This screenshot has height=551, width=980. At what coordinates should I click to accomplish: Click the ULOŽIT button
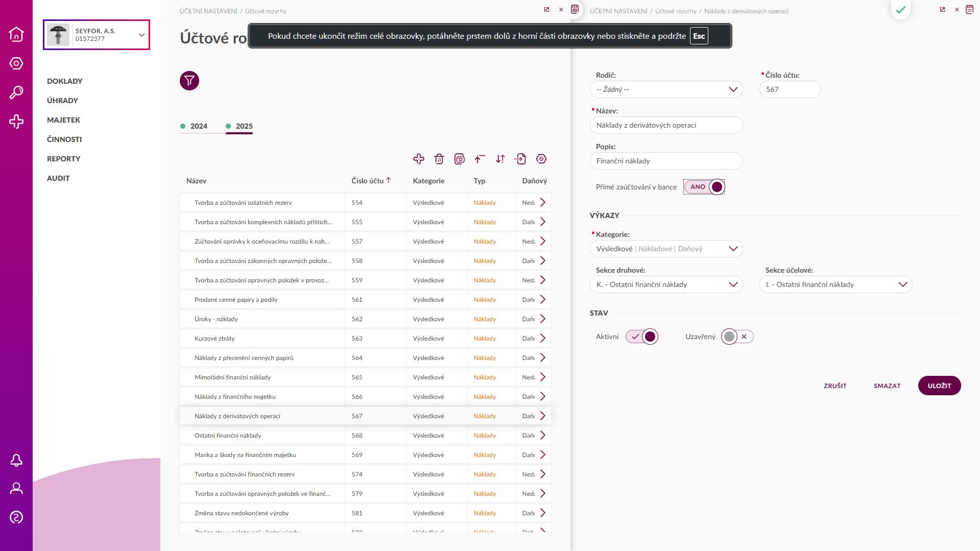[x=939, y=386]
